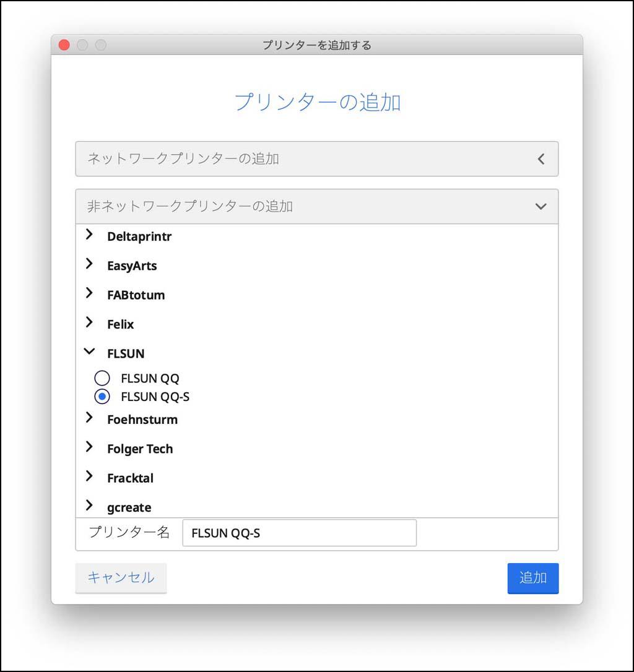Close the プリンターを追加する window
634x672 pixels.
point(64,45)
